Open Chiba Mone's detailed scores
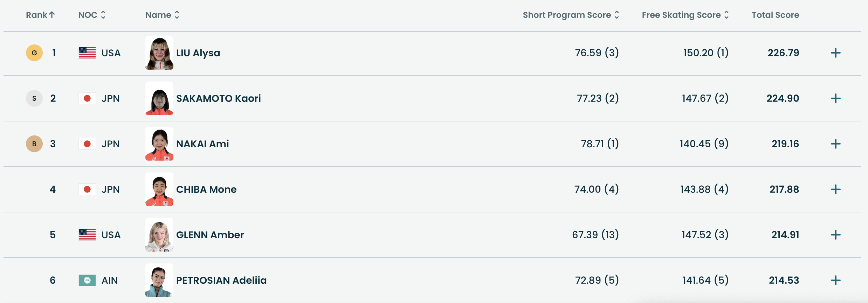 pyautogui.click(x=835, y=189)
